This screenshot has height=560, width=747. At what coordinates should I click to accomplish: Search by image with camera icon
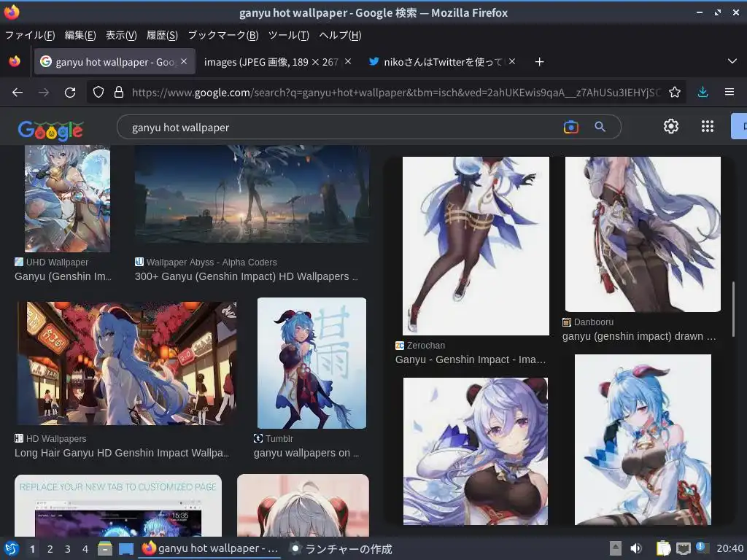point(570,127)
